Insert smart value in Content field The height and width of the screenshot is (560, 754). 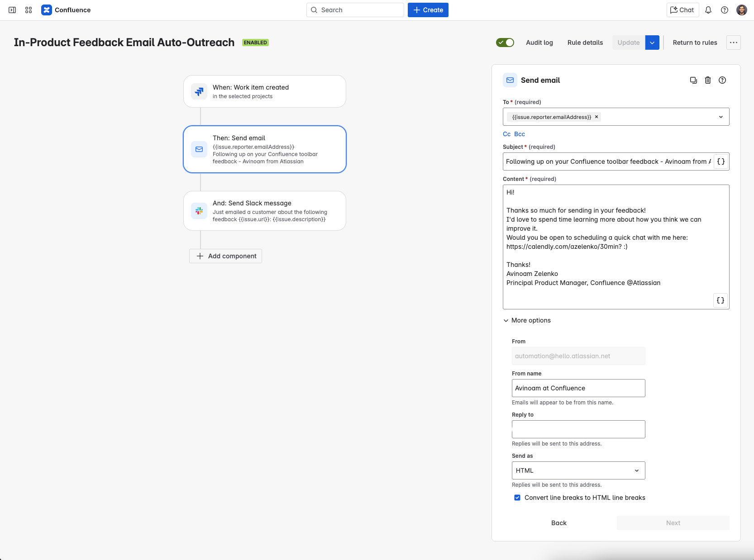point(721,300)
